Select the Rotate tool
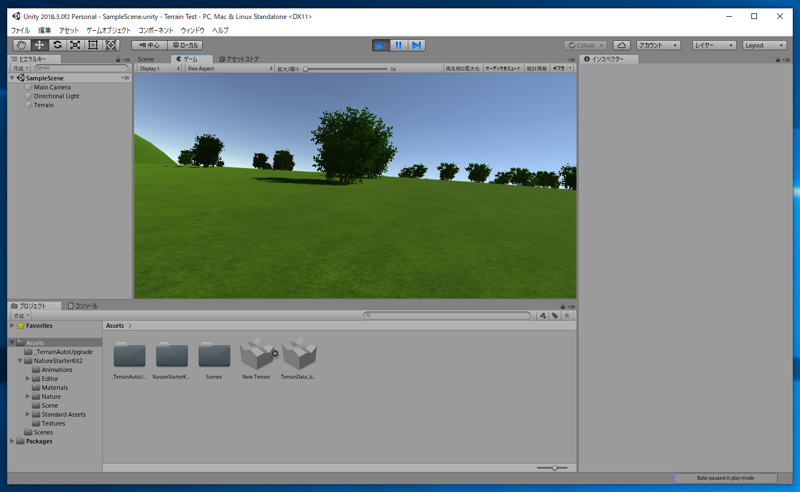This screenshot has height=492, width=800. (57, 45)
